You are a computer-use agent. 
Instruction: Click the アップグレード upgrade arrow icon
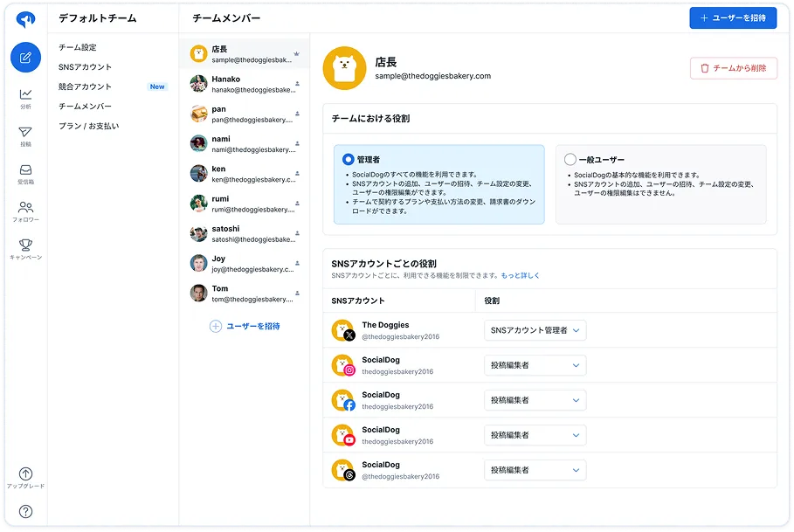[25, 473]
